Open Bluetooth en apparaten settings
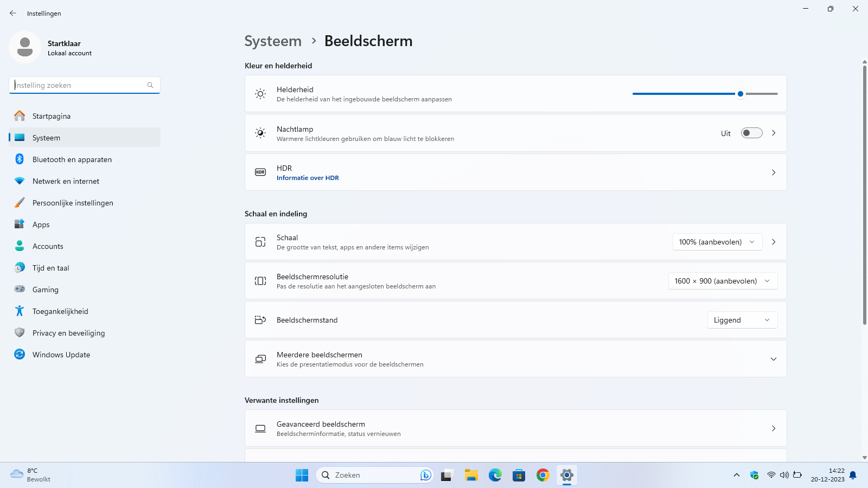Screen dimensions: 868x488 pyautogui.click(x=72, y=159)
